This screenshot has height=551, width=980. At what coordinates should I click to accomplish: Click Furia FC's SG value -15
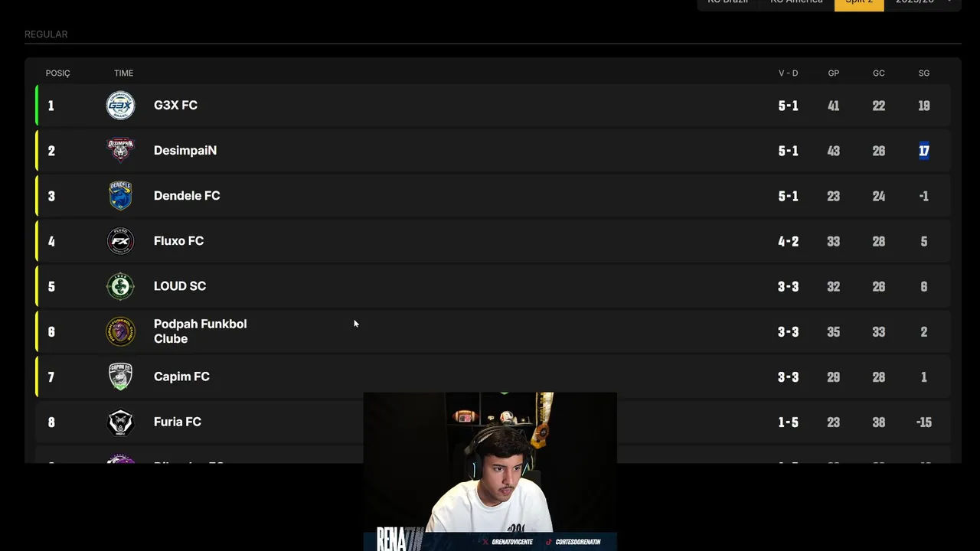(x=924, y=422)
